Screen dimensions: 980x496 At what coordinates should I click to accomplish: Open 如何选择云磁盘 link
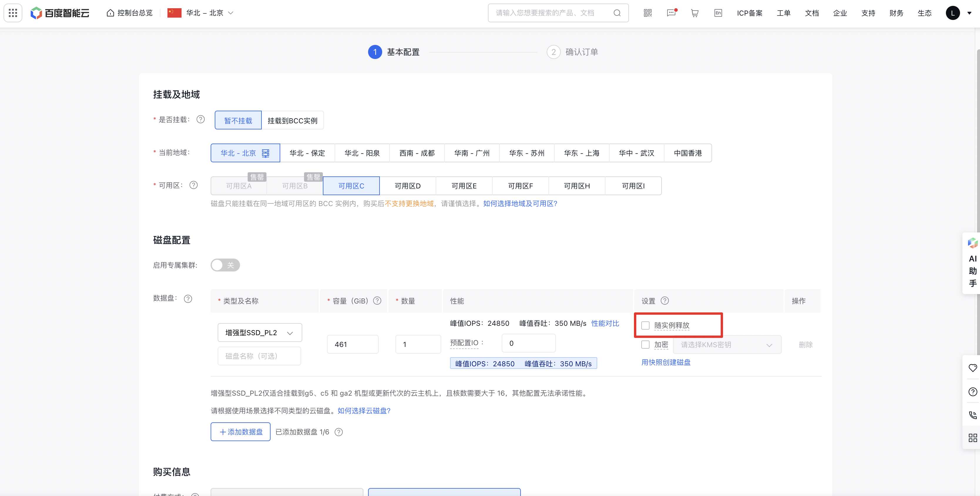tap(364, 411)
